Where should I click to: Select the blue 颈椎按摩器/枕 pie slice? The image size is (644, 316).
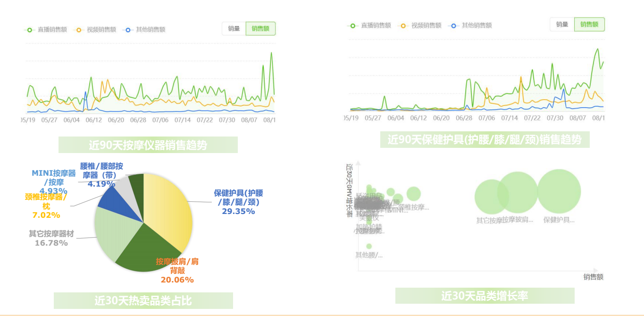click(x=109, y=200)
